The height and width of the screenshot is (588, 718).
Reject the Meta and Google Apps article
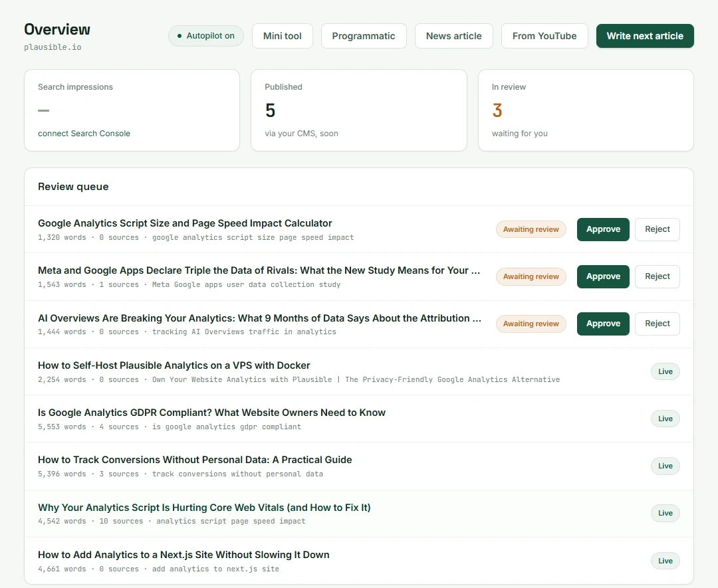pyautogui.click(x=657, y=276)
